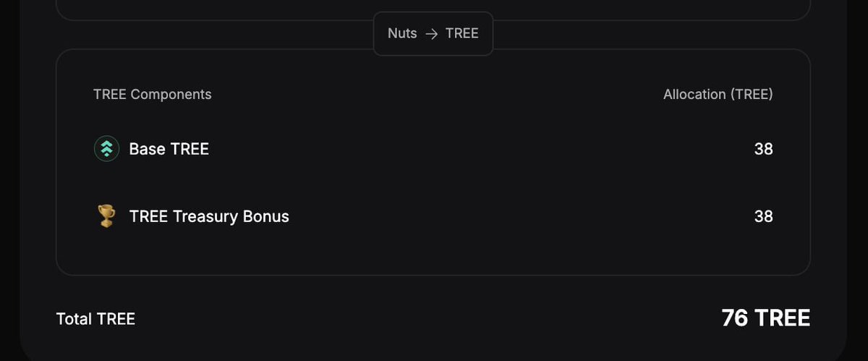
Task: Open the TREE Treasury Bonus label
Action: [209, 216]
